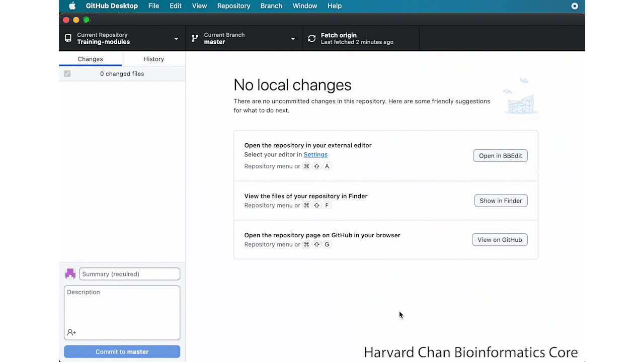Viewport: 644px width, 362px height.
Task: Click the screen recording stop icon in menu bar
Action: 575,6
